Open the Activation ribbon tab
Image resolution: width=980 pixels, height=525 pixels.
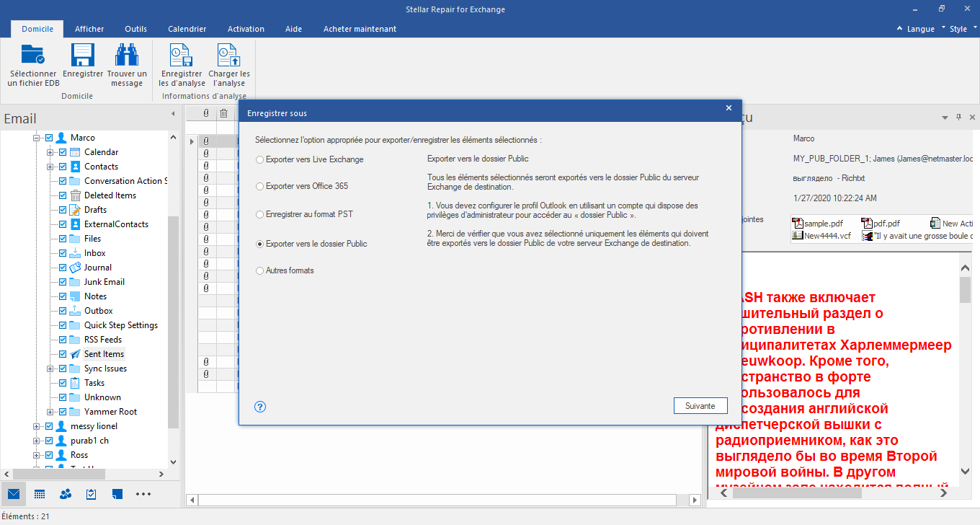tap(246, 29)
